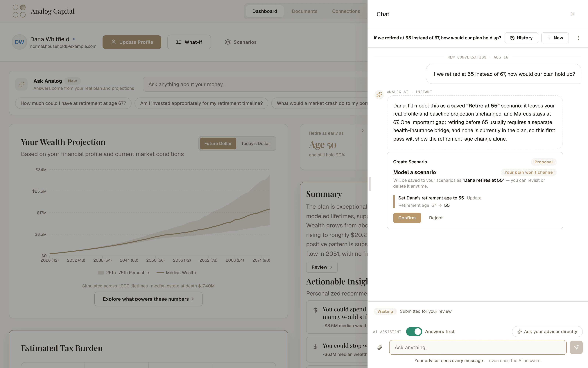Open the DW profile avatar

(x=19, y=42)
